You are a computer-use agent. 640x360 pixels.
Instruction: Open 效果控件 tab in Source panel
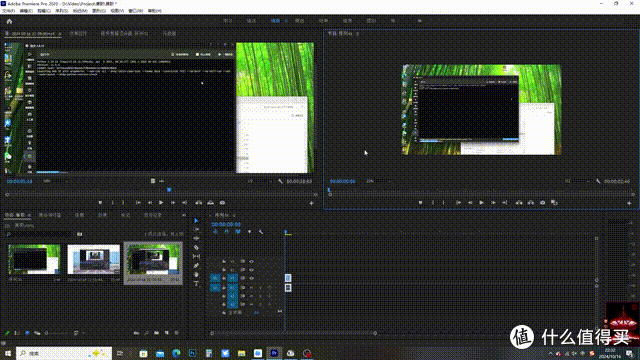click(x=78, y=34)
